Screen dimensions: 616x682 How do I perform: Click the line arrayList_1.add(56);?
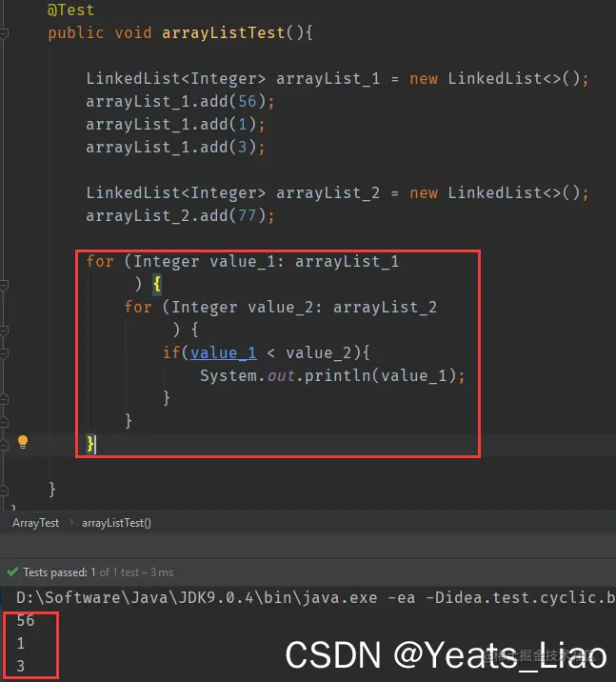[x=180, y=102]
